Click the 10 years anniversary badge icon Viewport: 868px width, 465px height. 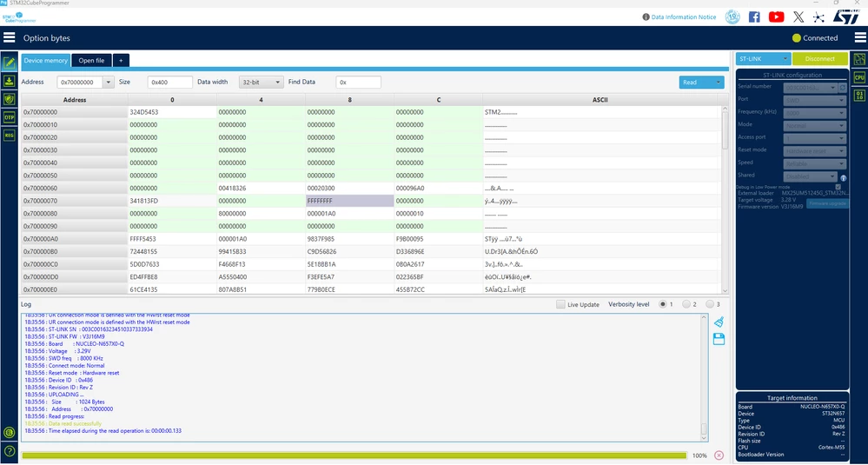732,17
